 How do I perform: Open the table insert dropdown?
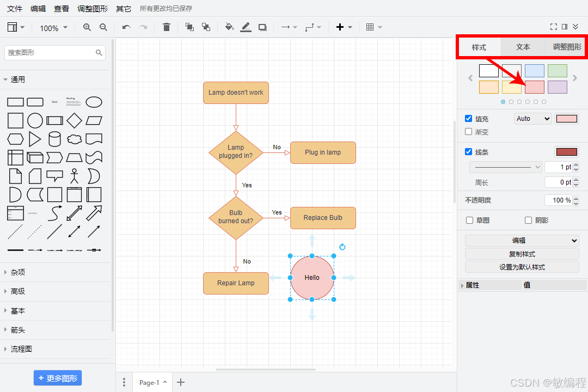(374, 27)
